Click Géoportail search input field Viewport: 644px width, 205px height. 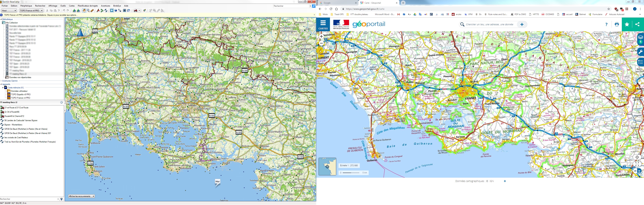(x=490, y=25)
